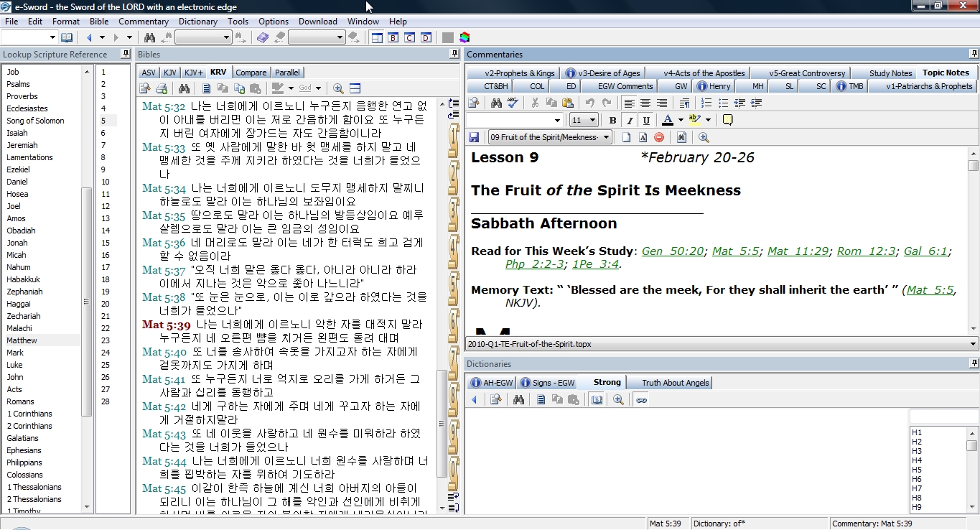The image size is (980, 530).
Task: Click the Bibles panel binoculars search icon
Action: pos(185,88)
